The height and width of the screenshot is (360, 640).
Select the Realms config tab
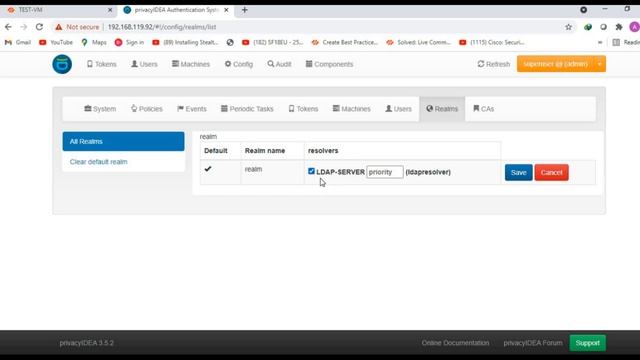pos(442,109)
